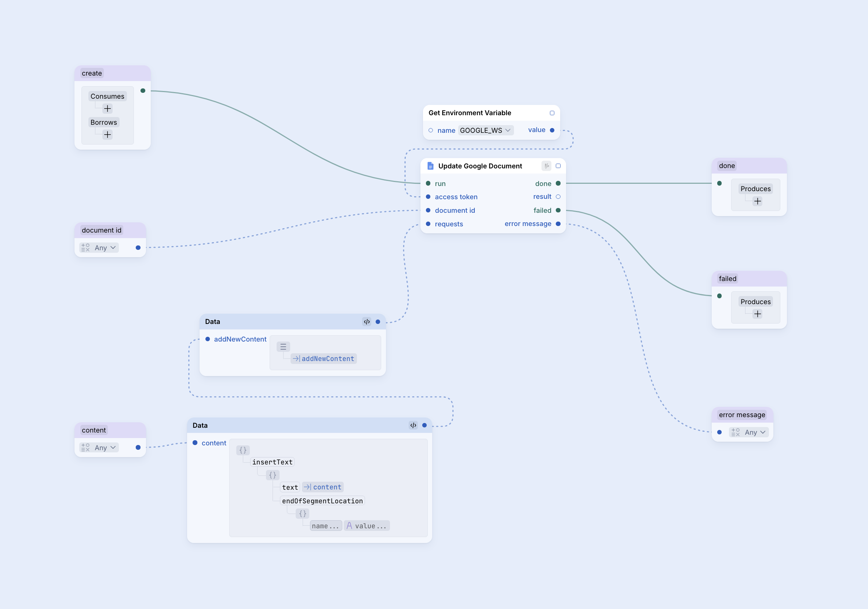Click the text key in insertText object

click(x=290, y=487)
